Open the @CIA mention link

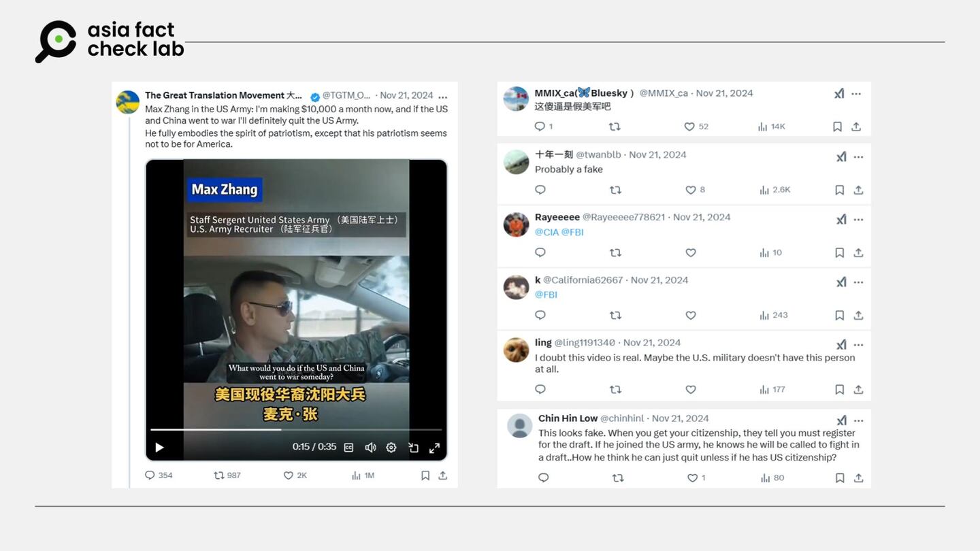(x=549, y=232)
